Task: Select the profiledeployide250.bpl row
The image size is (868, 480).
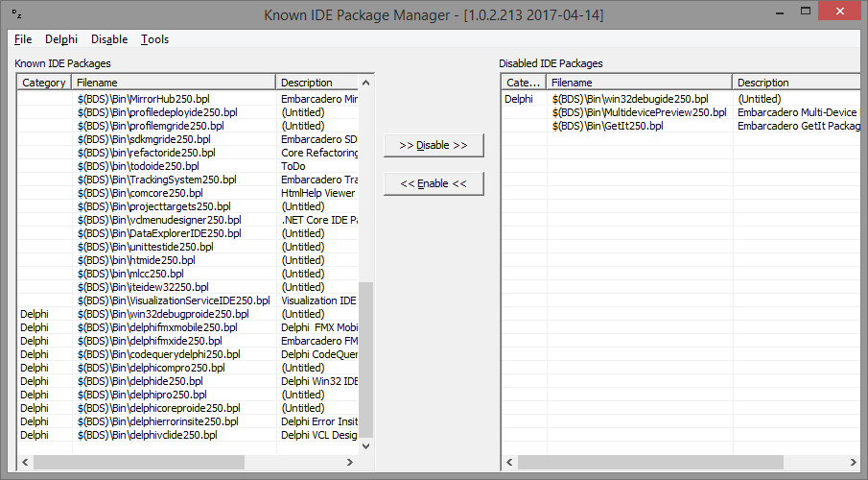Action: pos(188,112)
